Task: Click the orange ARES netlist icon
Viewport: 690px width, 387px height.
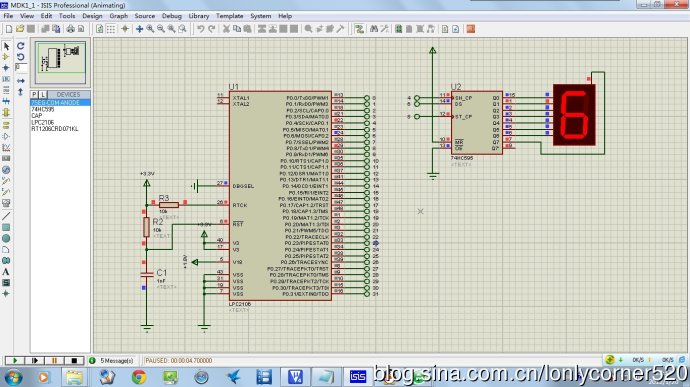Action: click(470, 29)
